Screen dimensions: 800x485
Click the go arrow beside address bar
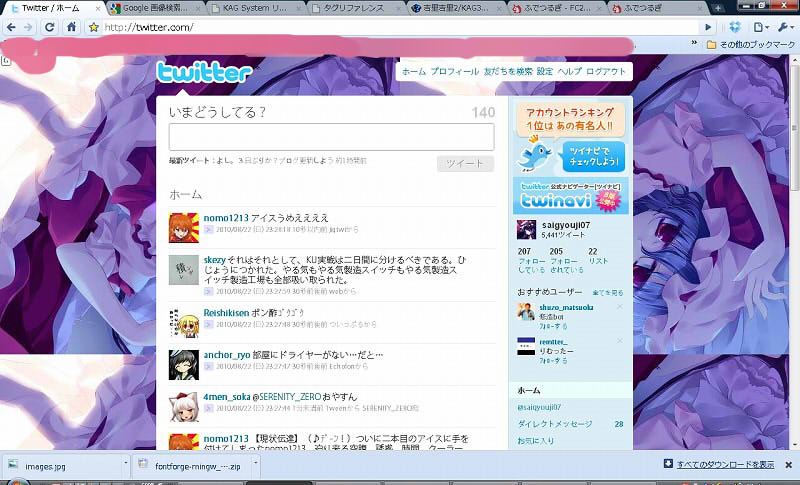coord(708,27)
